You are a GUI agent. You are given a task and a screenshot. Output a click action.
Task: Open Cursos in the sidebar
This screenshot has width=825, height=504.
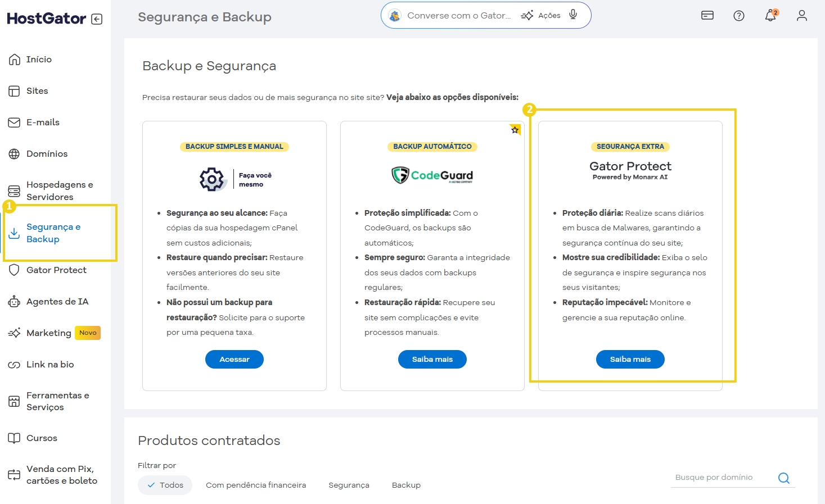[42, 438]
